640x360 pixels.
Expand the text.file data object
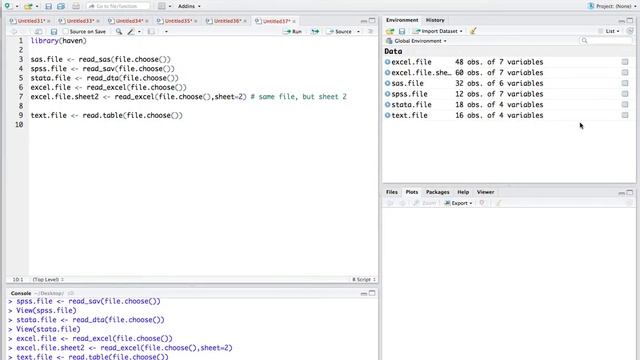387,115
